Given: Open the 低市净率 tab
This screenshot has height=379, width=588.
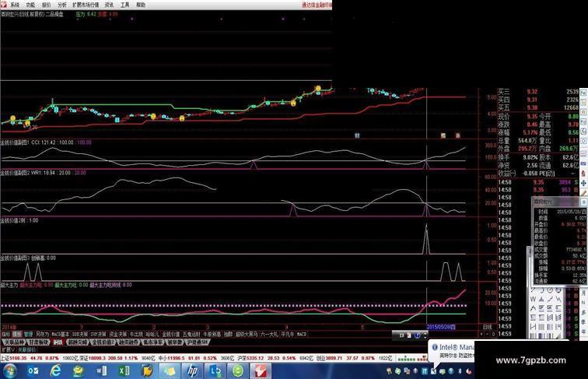Looking at the screenshot, I should click(153, 342).
